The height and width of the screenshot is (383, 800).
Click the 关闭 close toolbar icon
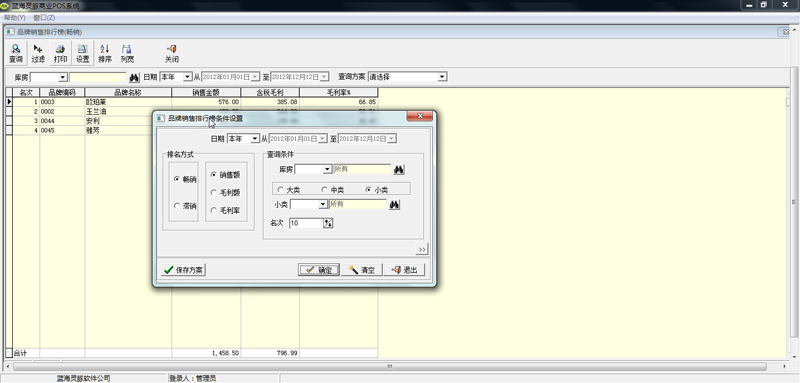pyautogui.click(x=171, y=54)
